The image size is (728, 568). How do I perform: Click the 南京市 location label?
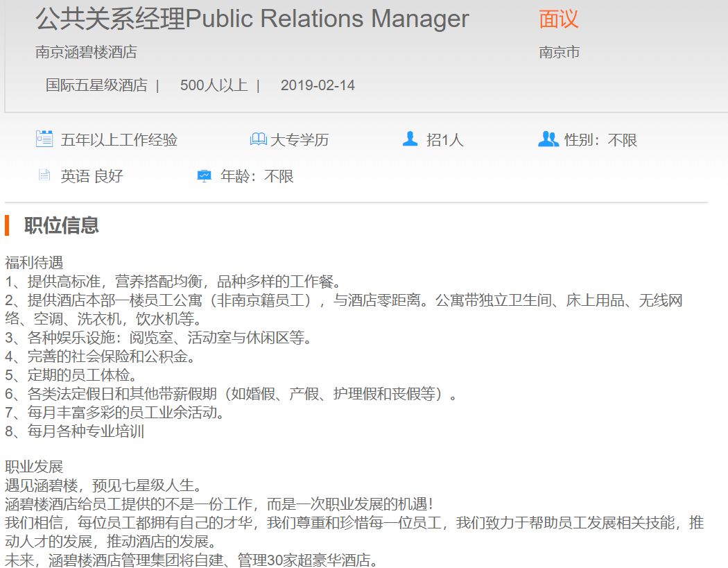[x=559, y=52]
